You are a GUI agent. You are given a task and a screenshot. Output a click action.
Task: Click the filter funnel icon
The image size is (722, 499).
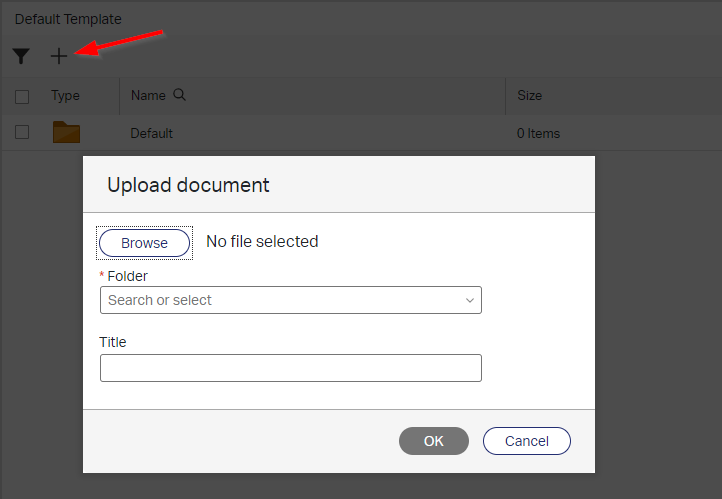point(21,57)
